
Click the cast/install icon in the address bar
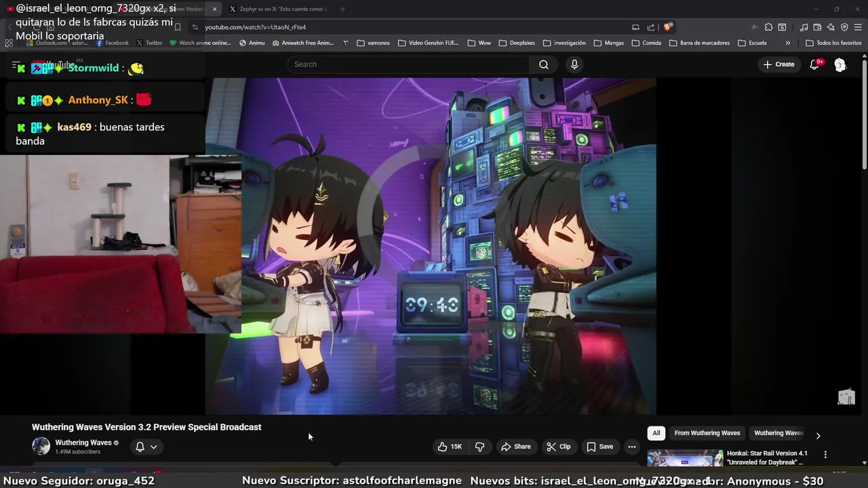pos(635,27)
